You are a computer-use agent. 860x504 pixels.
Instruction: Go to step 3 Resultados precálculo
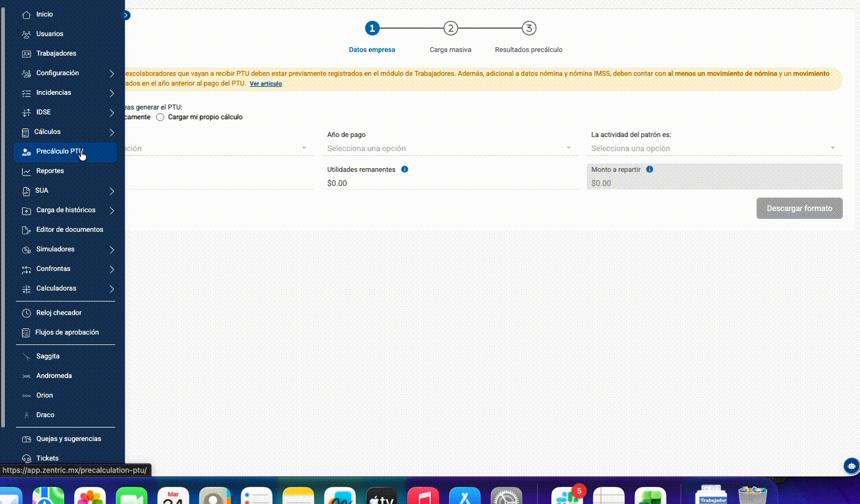[529, 28]
